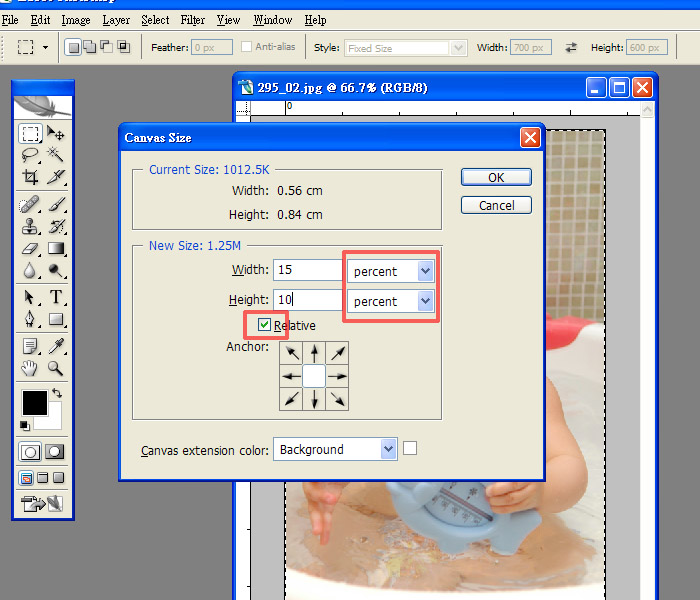
Task: Activate the Horizontal Type tool
Action: pyautogui.click(x=56, y=297)
